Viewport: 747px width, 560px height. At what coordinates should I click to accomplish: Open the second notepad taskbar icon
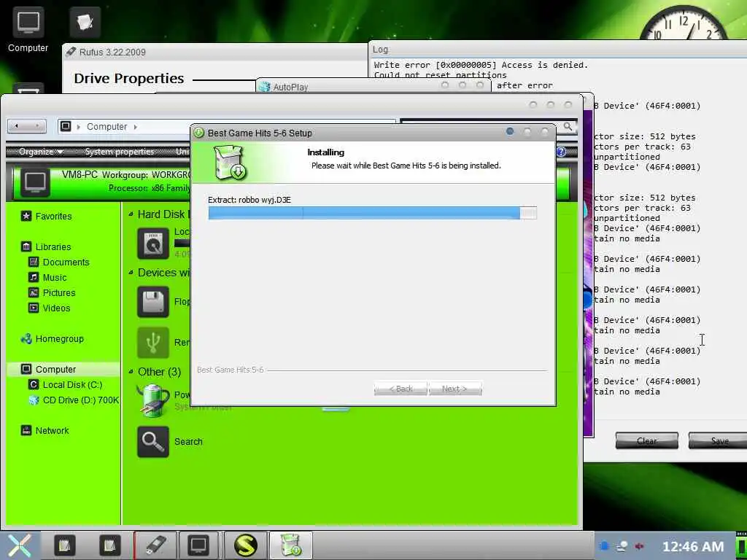tap(109, 545)
